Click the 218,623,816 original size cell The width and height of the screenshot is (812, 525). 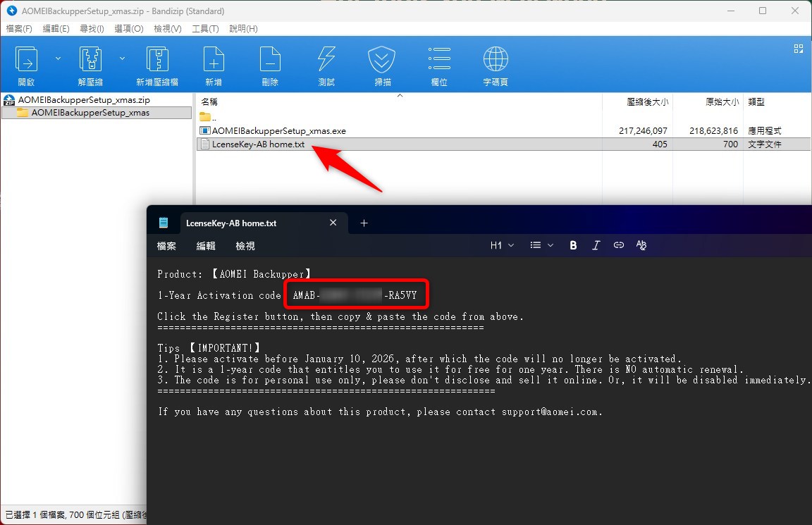[713, 131]
